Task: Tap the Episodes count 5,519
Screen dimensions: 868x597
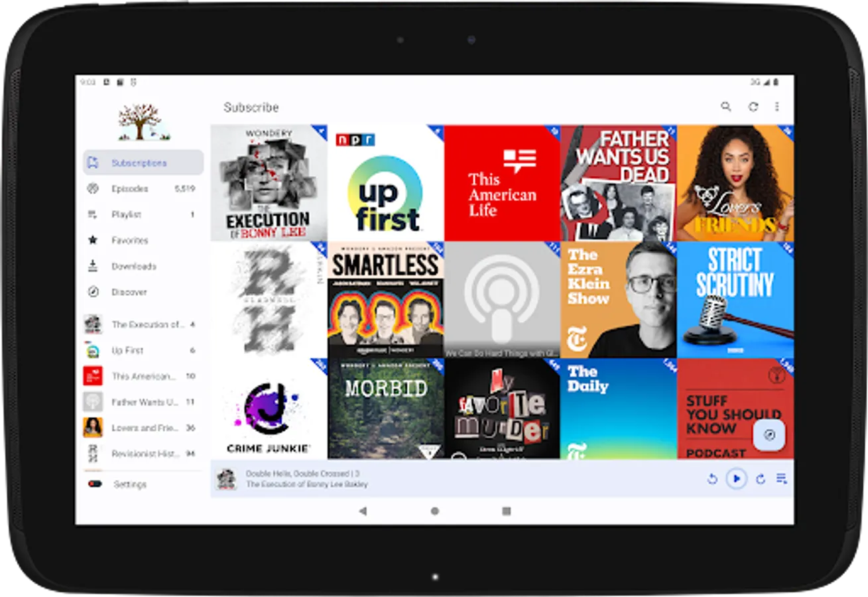Action: pos(185,188)
